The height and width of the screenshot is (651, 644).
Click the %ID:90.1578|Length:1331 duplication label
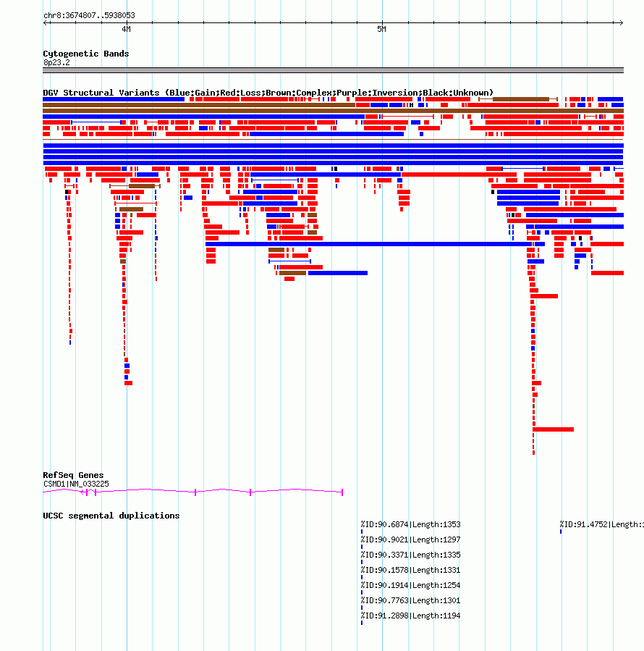tap(410, 570)
